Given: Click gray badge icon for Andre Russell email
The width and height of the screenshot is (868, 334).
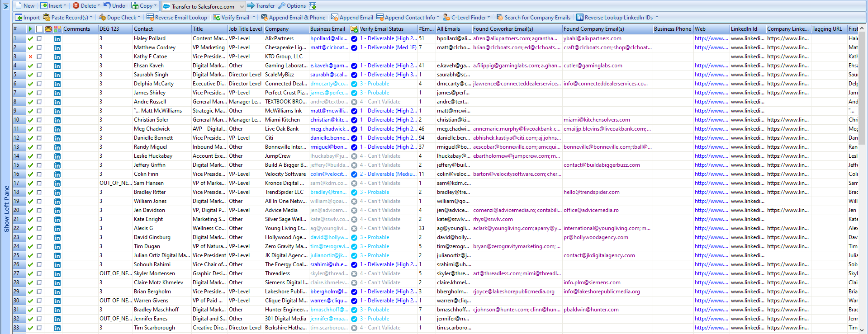Looking at the screenshot, I should point(354,102).
